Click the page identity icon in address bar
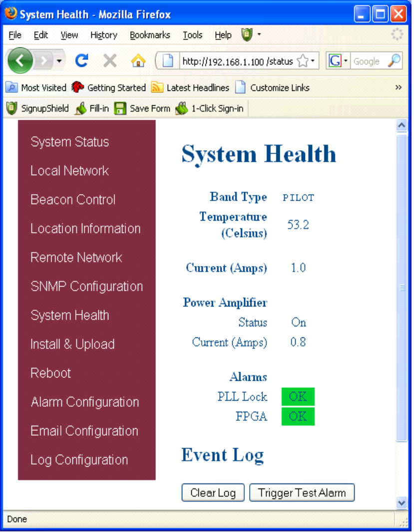 (x=168, y=61)
